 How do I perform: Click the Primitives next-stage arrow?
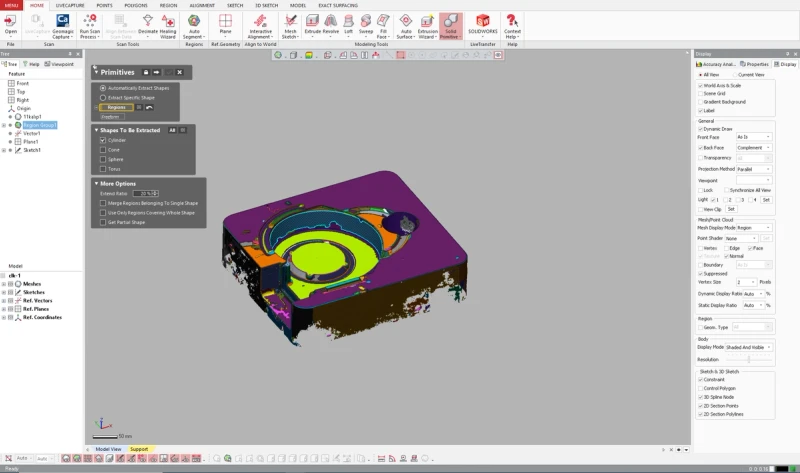tap(157, 72)
